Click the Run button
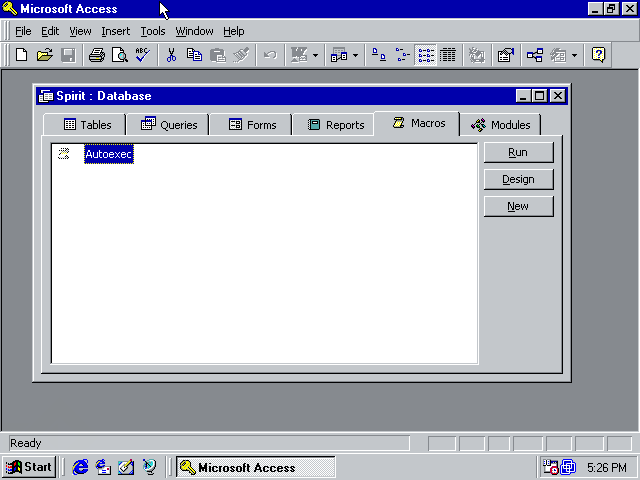 [x=518, y=152]
